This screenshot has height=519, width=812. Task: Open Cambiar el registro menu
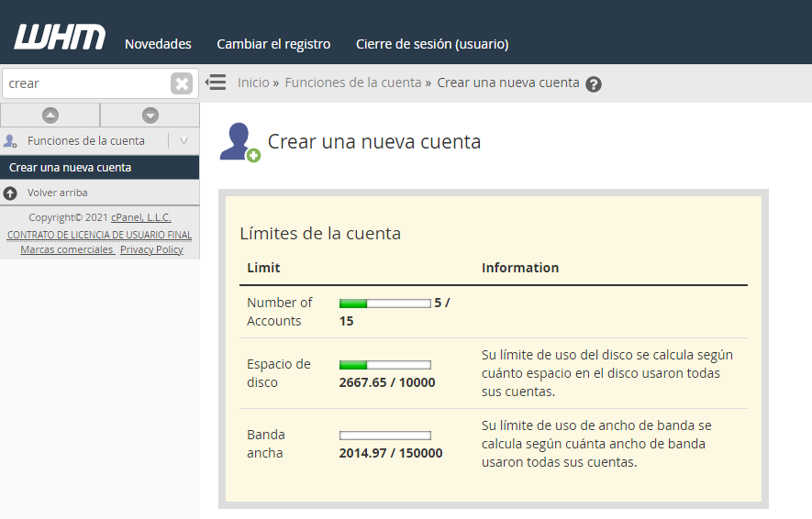273,44
